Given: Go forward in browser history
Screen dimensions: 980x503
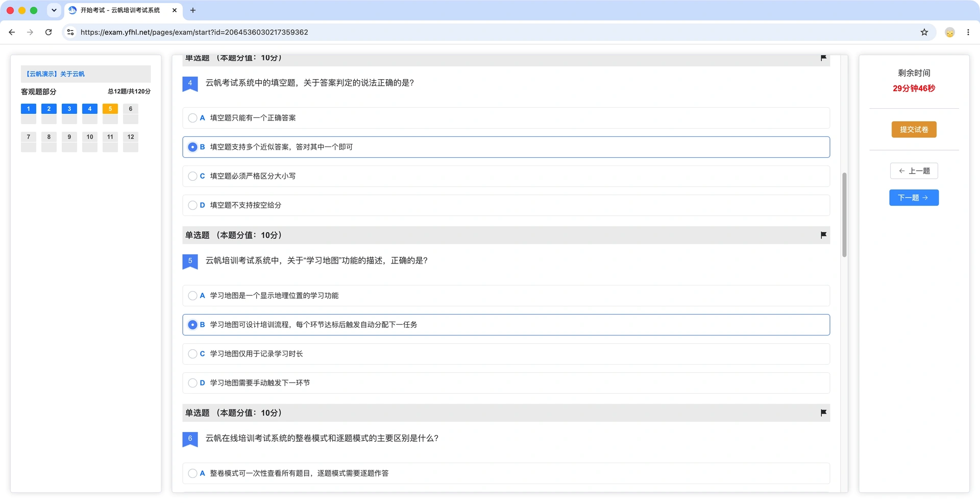Looking at the screenshot, I should click(30, 32).
